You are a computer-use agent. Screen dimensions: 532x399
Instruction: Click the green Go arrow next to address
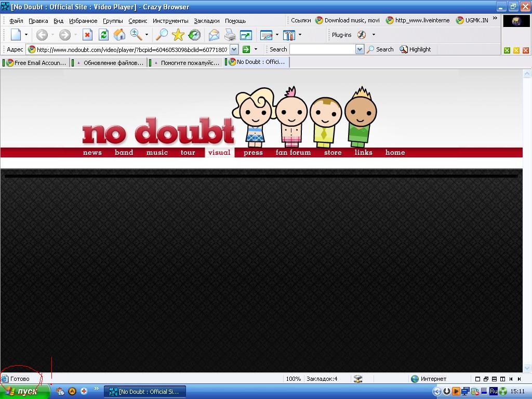[246, 49]
